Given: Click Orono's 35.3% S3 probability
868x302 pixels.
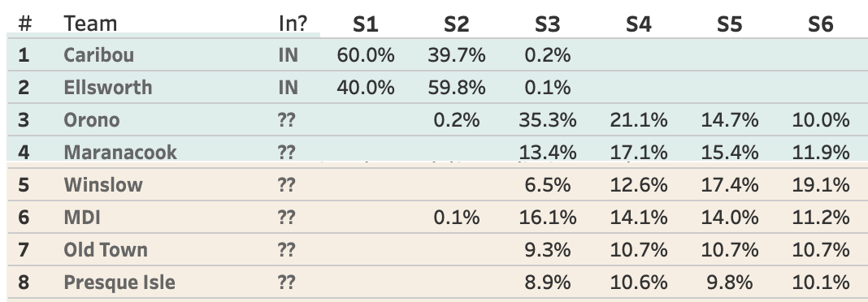Looking at the screenshot, I should [x=548, y=120].
